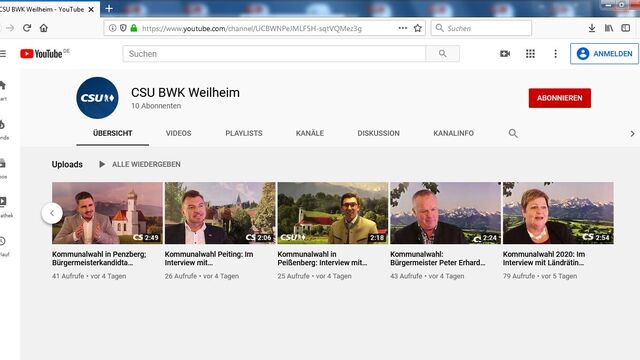Open the hamburger guide menu
Image resolution: width=640 pixels, height=360 pixels.
(3, 53)
